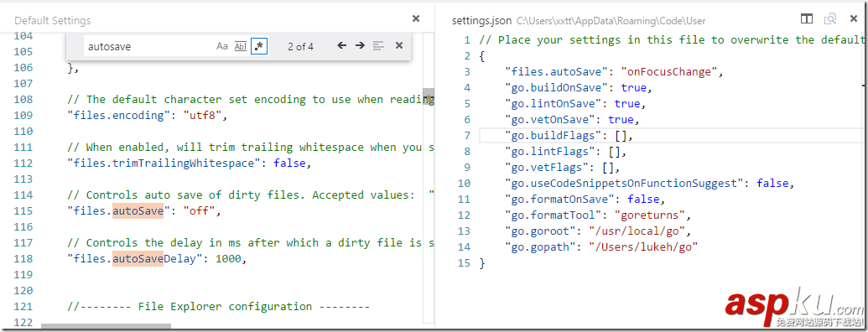Click "go.formatOnSave" in settings.json
868x332 pixels.
559,199
